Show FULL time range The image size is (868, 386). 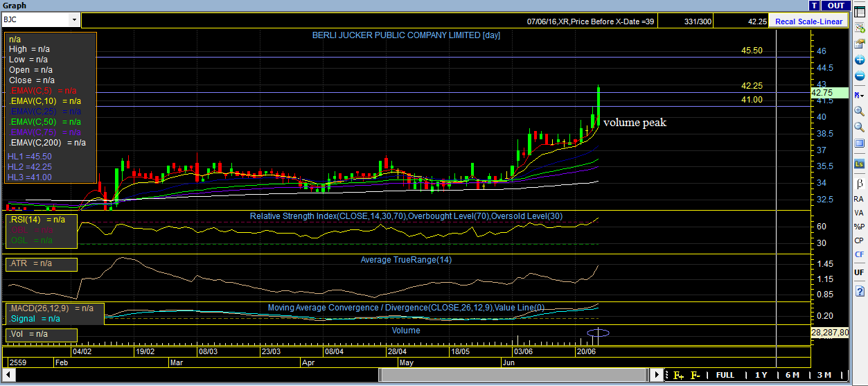(x=725, y=375)
